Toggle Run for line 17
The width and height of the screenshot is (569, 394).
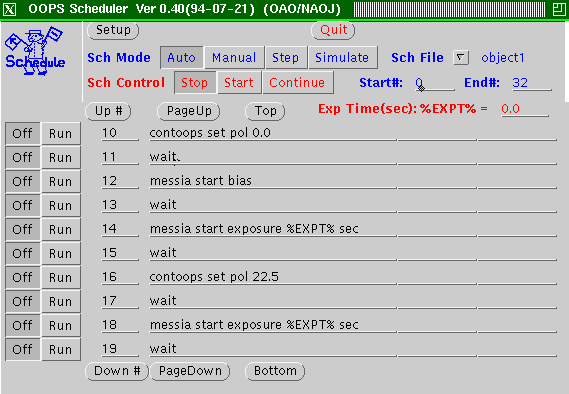61,301
